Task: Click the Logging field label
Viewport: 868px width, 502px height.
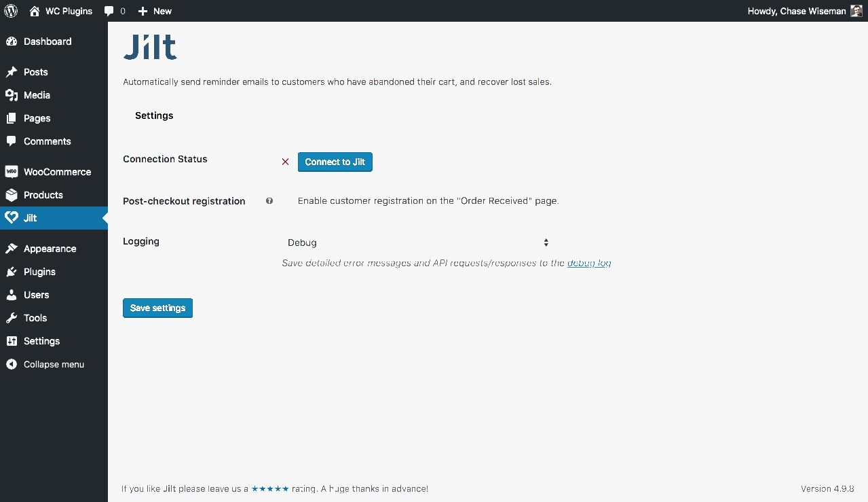Action: click(x=141, y=241)
